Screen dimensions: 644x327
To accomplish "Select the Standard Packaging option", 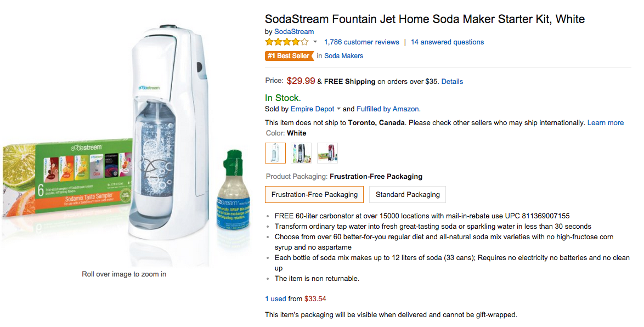I will tap(408, 194).
